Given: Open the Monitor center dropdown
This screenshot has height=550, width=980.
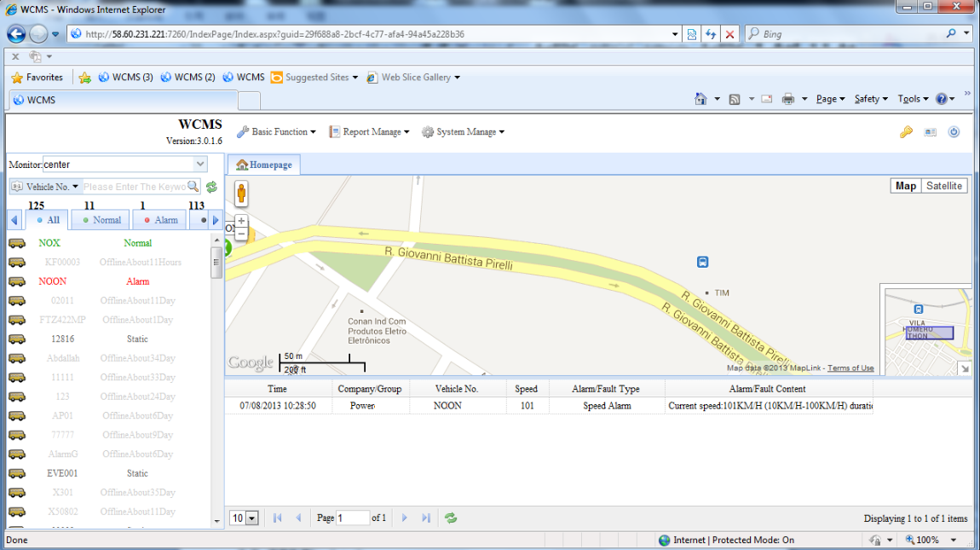Looking at the screenshot, I should point(200,164).
